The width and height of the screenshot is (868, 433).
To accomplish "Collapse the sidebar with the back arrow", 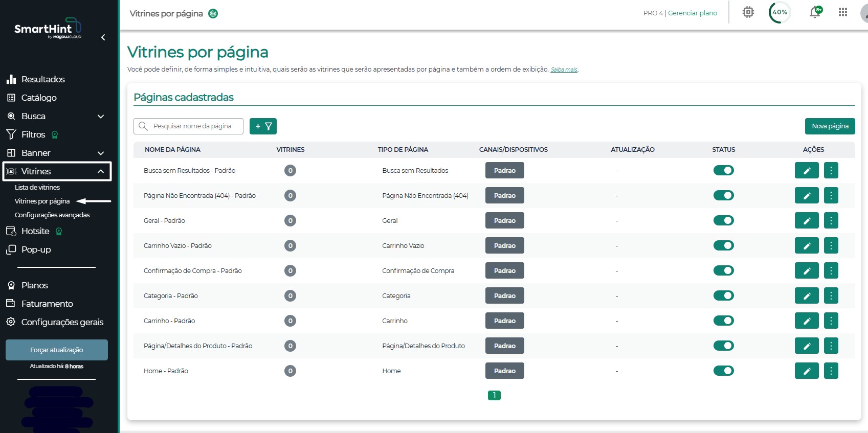I will 103,37.
